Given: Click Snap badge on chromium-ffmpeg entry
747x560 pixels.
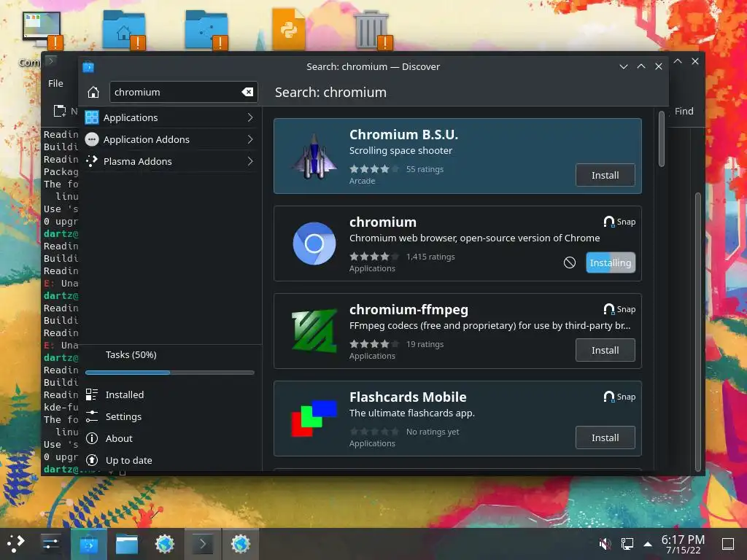Looking at the screenshot, I should [619, 309].
